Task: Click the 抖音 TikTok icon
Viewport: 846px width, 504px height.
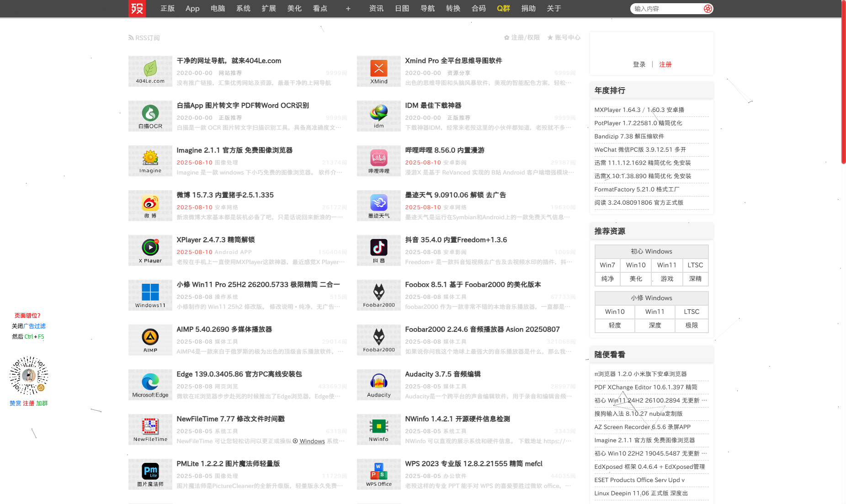Action: pyautogui.click(x=379, y=250)
